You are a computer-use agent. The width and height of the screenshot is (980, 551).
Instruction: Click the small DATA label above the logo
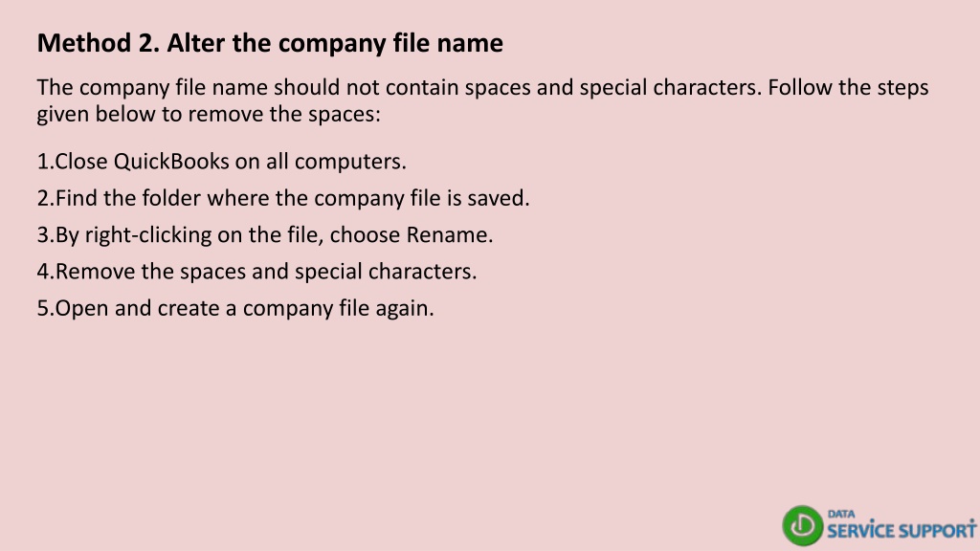click(x=840, y=514)
